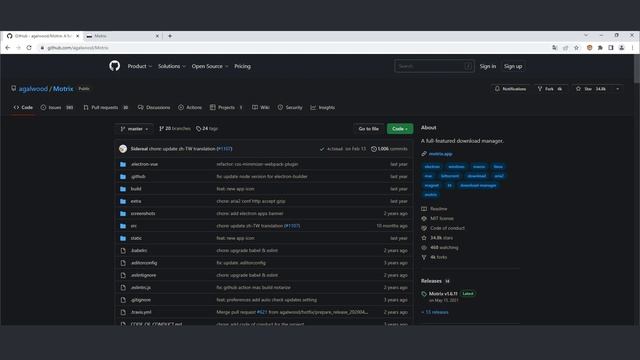This screenshot has width=640, height=360.
Task: Open the Actions tab
Action: click(190, 107)
